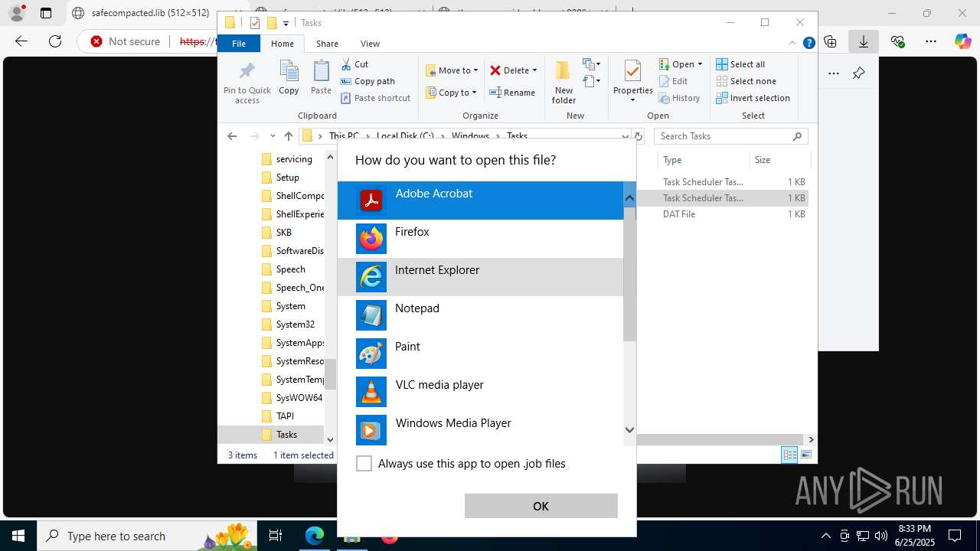Image resolution: width=980 pixels, height=551 pixels.
Task: Click Copy path in Clipboard group
Action: point(367,81)
